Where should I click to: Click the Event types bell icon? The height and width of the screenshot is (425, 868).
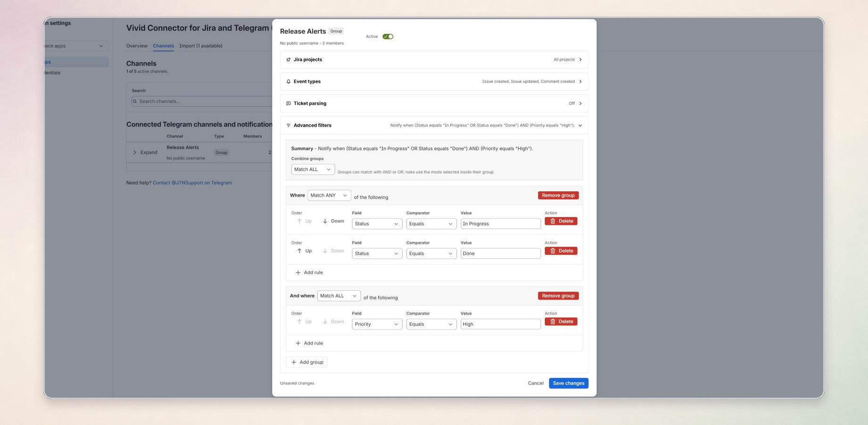288,82
